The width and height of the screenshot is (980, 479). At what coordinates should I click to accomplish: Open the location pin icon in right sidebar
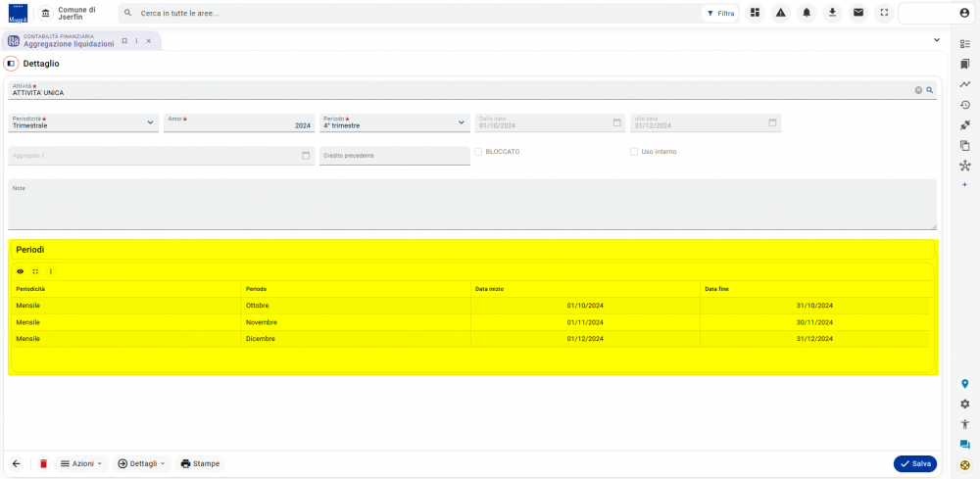click(965, 383)
